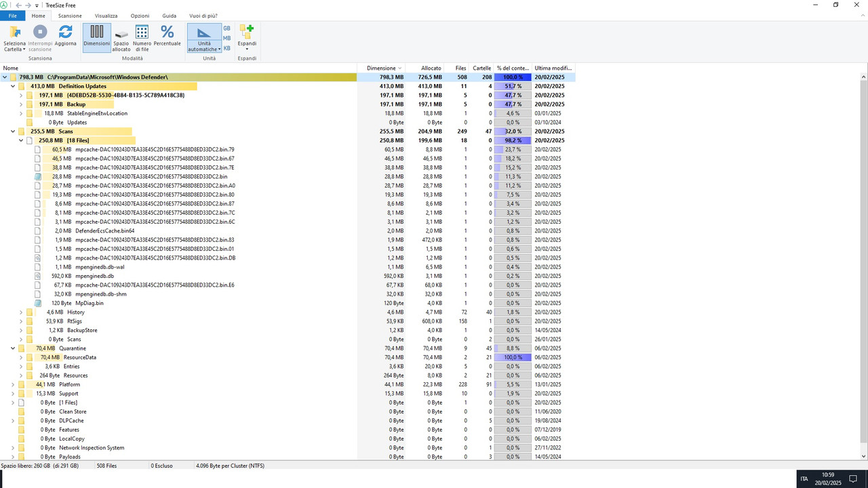Expand the Support folder
Screen dimensions: 868x488
(x=13, y=393)
